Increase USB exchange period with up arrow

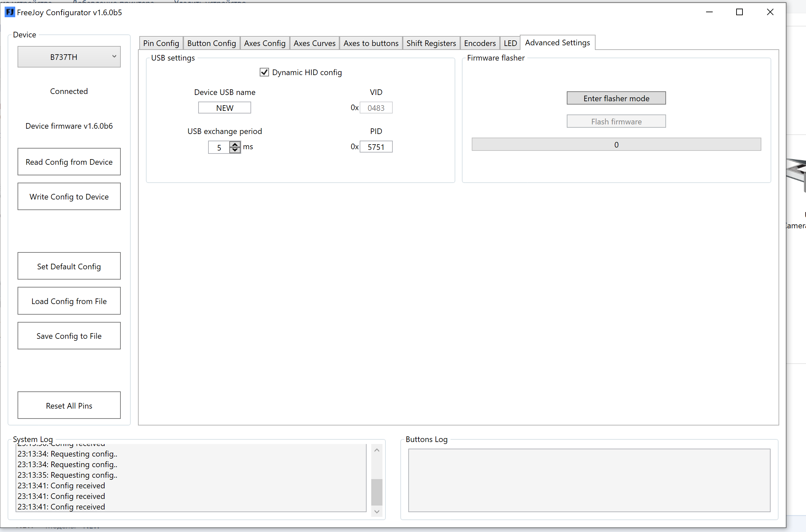pyautogui.click(x=235, y=144)
